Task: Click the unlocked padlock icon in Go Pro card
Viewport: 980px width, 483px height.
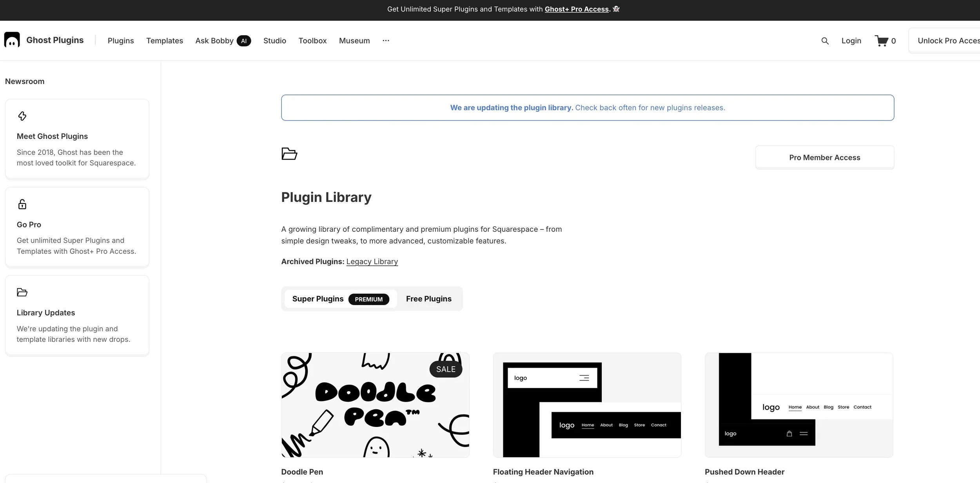Action: point(22,204)
